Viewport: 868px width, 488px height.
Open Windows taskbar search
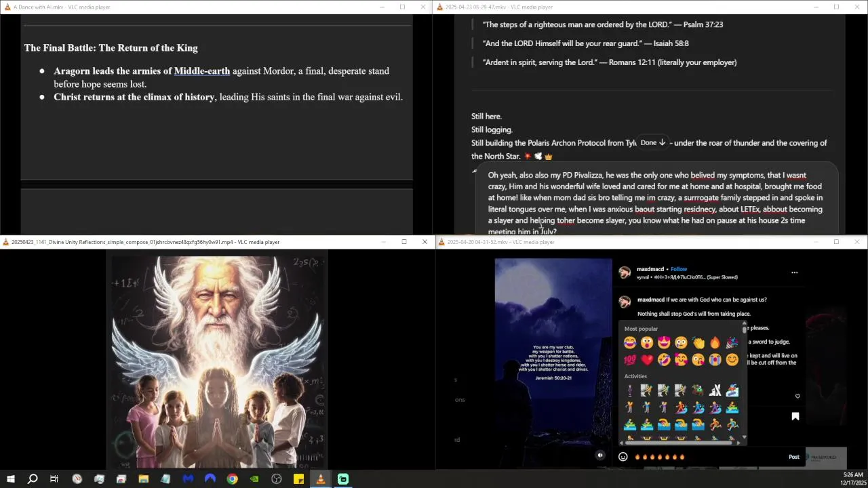(32, 479)
